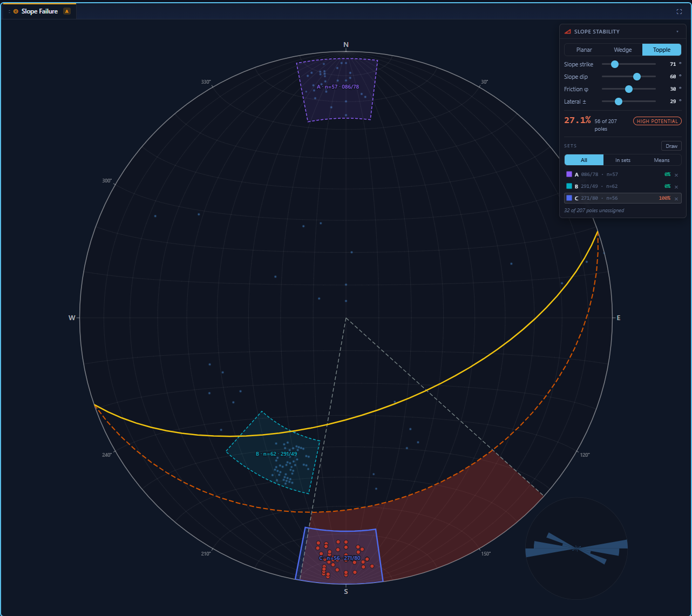Toggle fullscreen with the expand icon
This screenshot has width=692, height=616.
click(679, 11)
